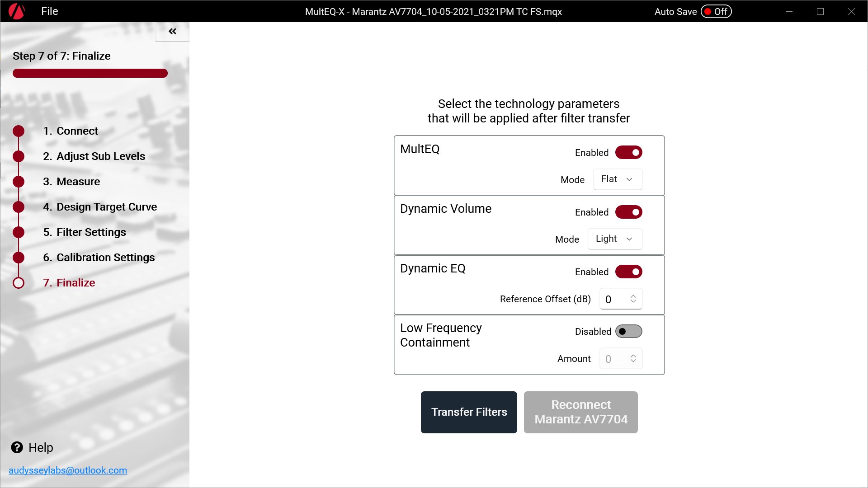The height and width of the screenshot is (488, 868).
Task: Increase Dynamic EQ Reference Offset stepper arrows
Action: pos(633,296)
